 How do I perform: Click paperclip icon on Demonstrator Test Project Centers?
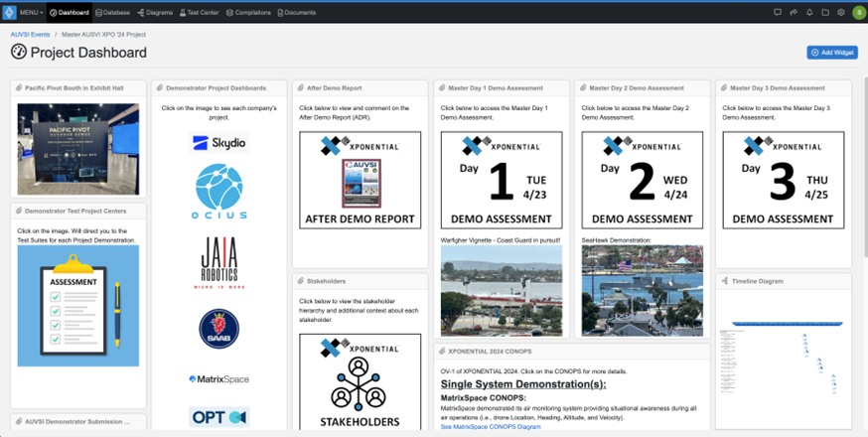point(19,211)
